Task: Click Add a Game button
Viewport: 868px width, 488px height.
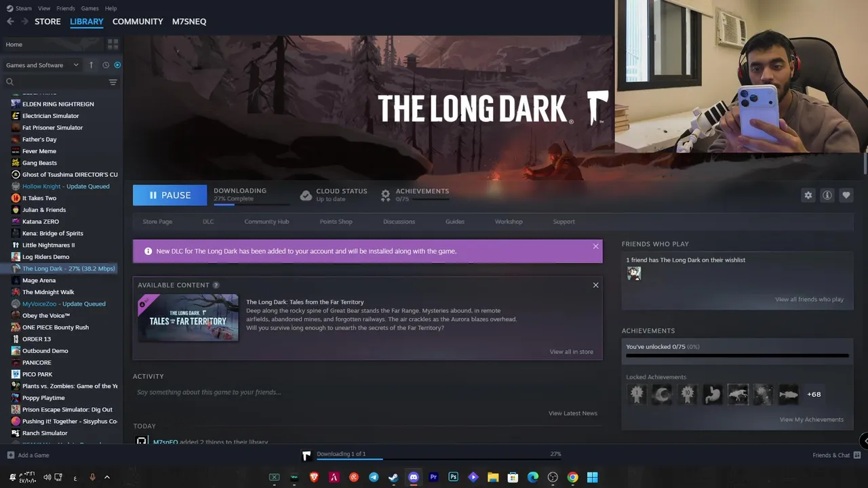Action: [x=28, y=455]
